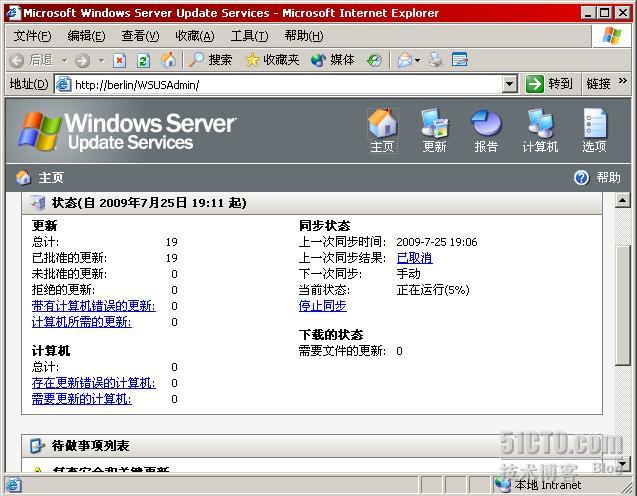Open the 编辑(E) menu
637x496 pixels.
[x=86, y=36]
